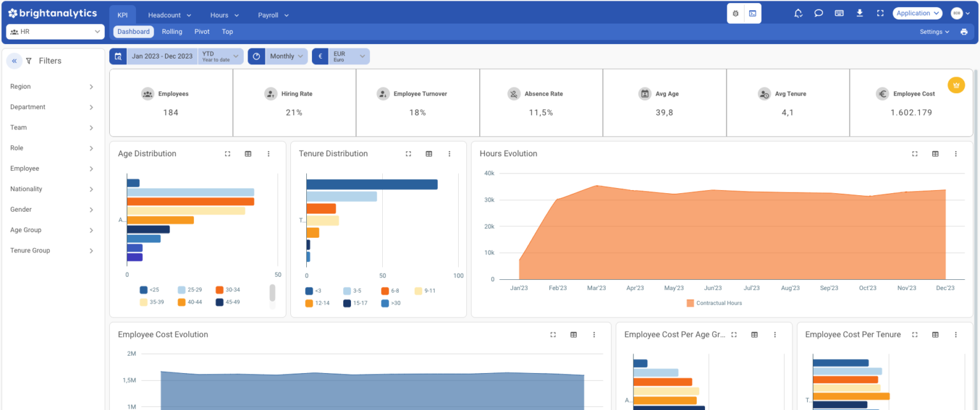Switch to the Rolling tab
Image resolution: width=980 pixels, height=410 pixels.
[x=172, y=31]
